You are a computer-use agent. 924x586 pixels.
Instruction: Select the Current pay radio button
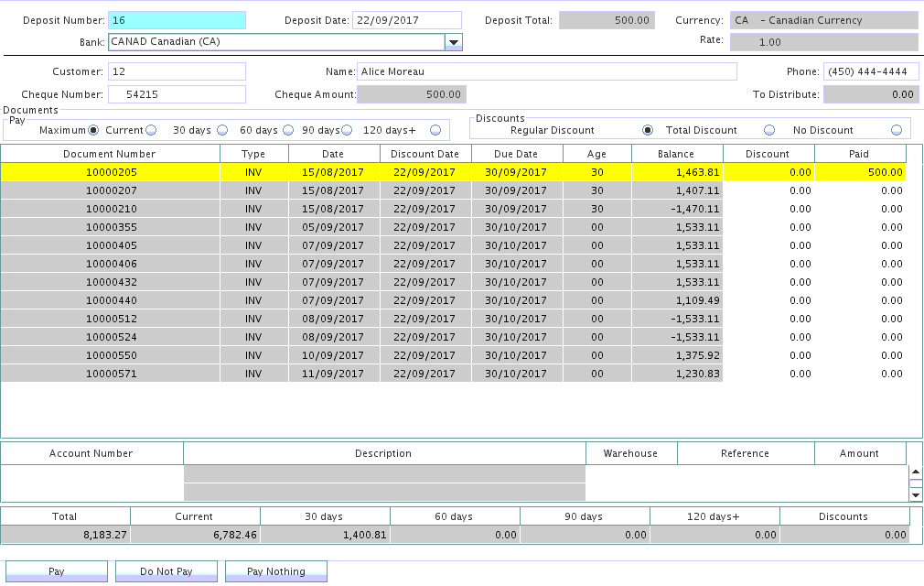tap(150, 130)
